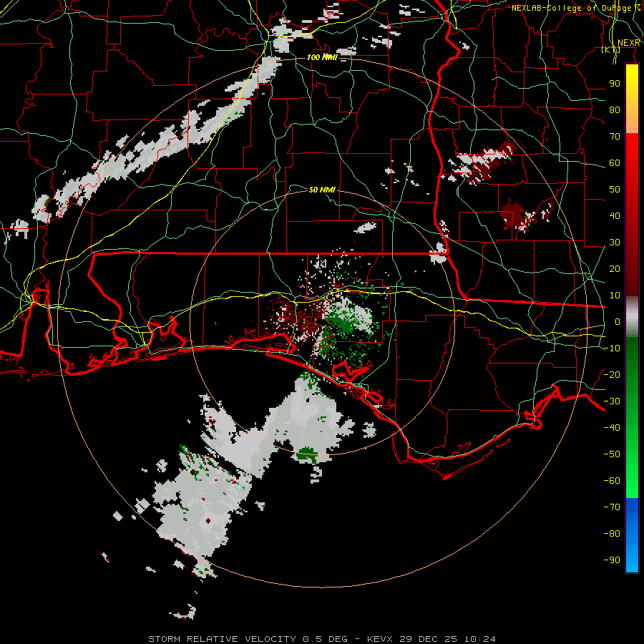Click the 60 value on velocity scale
This screenshot has width=644, height=644.
click(615, 163)
